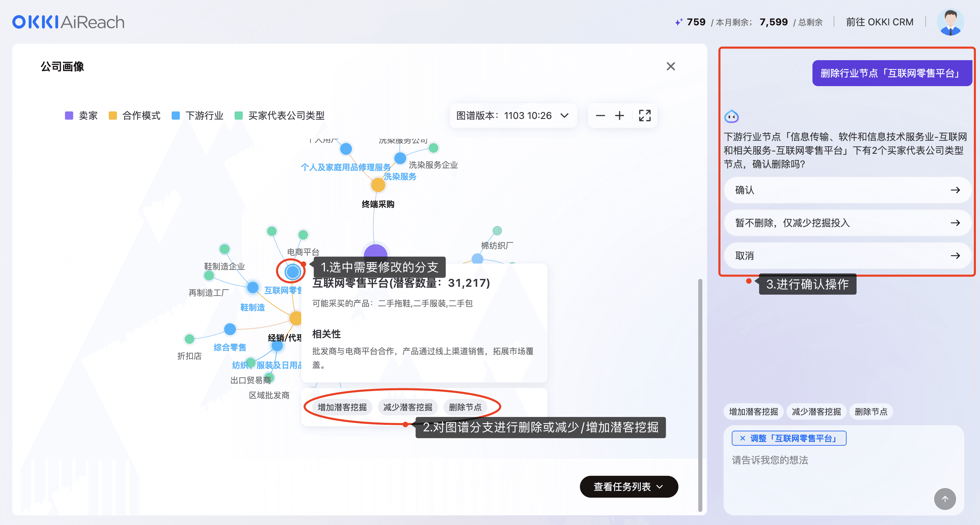Click the 合作模式 legend color swatch
The width and height of the screenshot is (980, 525).
click(x=112, y=116)
